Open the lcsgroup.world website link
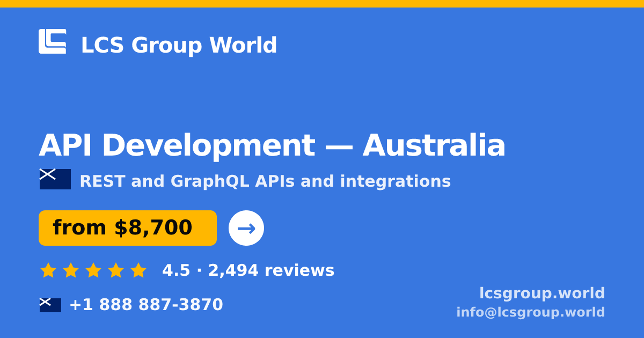644x338 pixels. [542, 293]
